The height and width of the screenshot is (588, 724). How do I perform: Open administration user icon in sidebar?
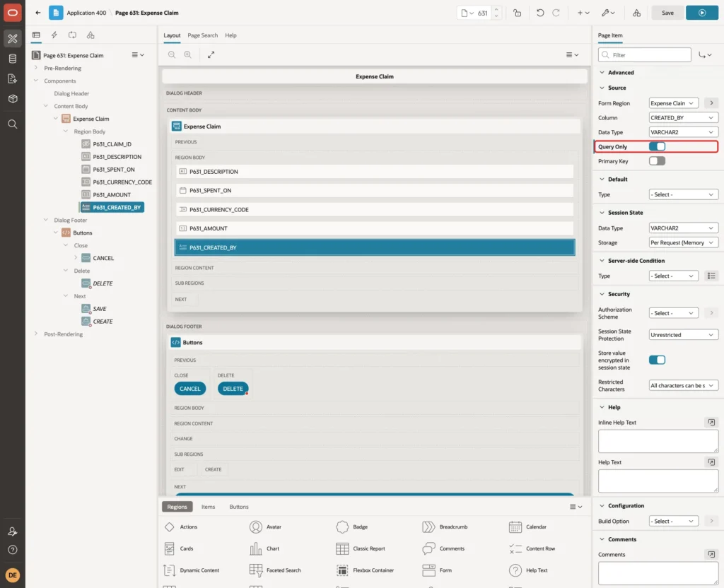tap(13, 531)
